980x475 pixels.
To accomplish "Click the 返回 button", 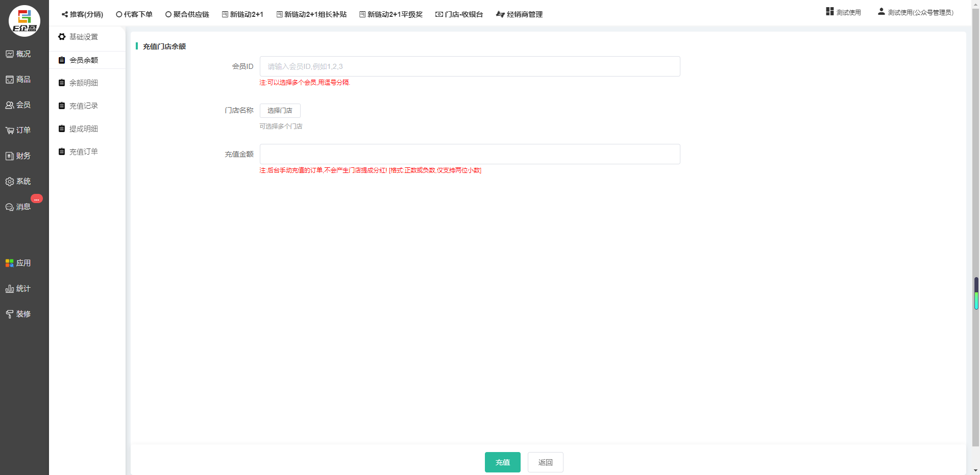I will (x=545, y=462).
